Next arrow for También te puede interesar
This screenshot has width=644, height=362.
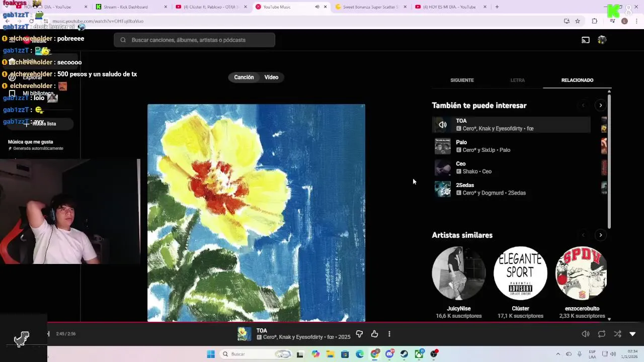(600, 106)
